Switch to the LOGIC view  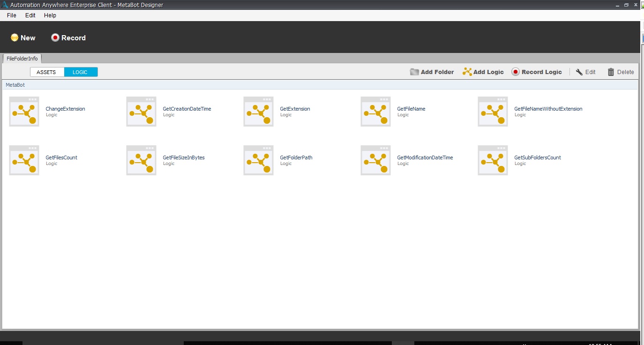(81, 72)
